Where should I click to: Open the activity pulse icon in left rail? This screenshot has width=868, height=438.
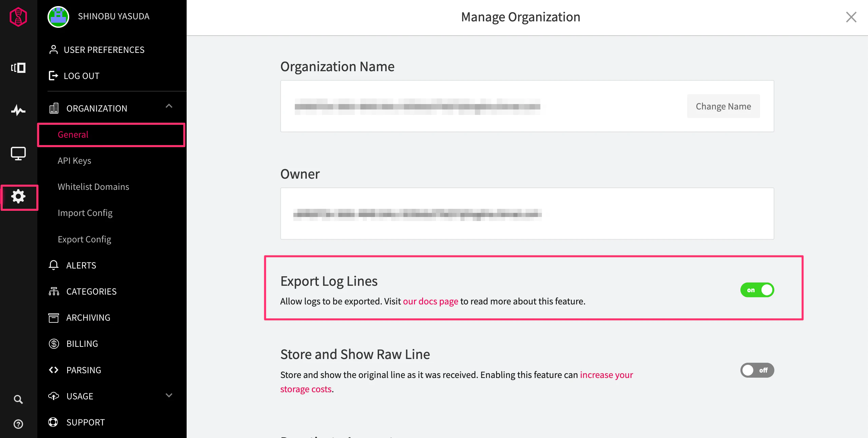pyautogui.click(x=18, y=110)
